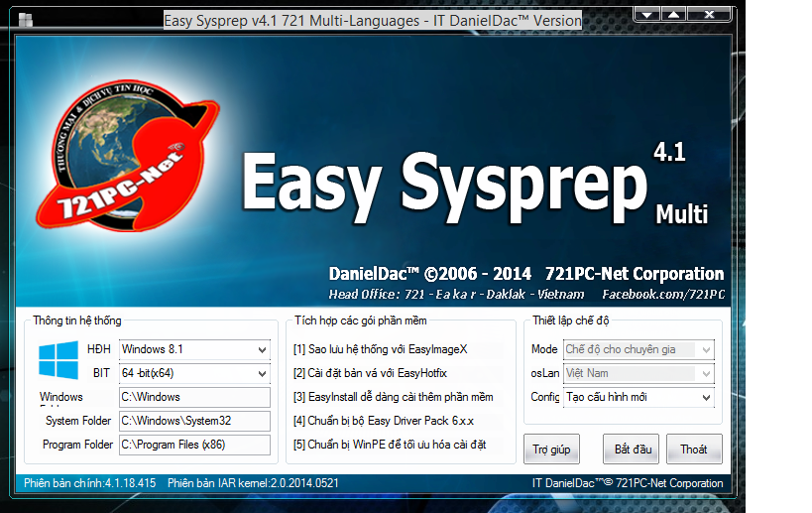Screen dimensions: 812x513
Task: Click the Program Folder label
Action: click(x=77, y=445)
